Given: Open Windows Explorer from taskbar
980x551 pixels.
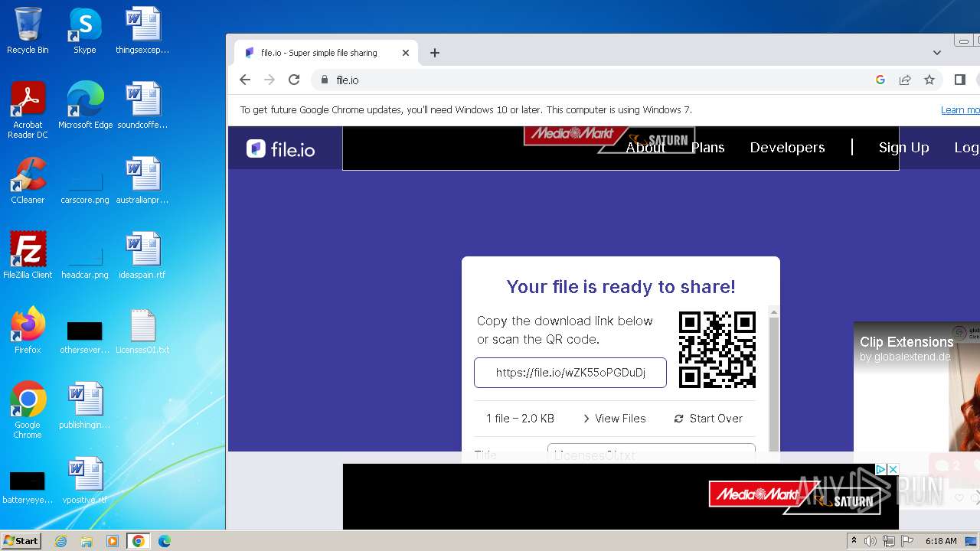Looking at the screenshot, I should coord(87,541).
